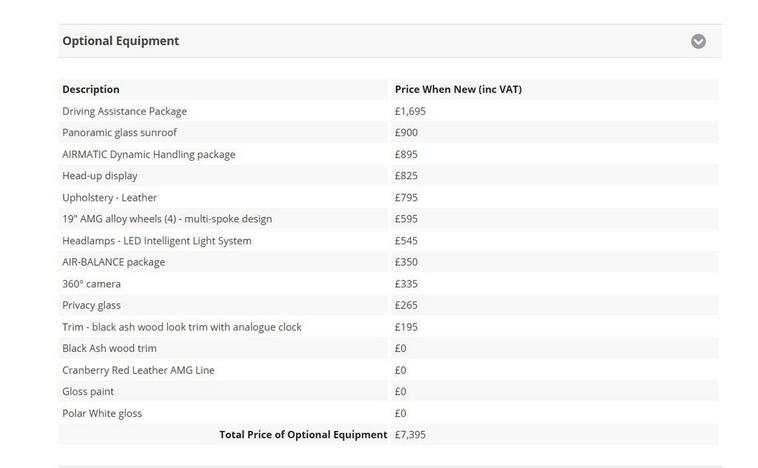The image size is (758, 468).
Task: Click the black ash wood look trim row
Action: pos(182,327)
